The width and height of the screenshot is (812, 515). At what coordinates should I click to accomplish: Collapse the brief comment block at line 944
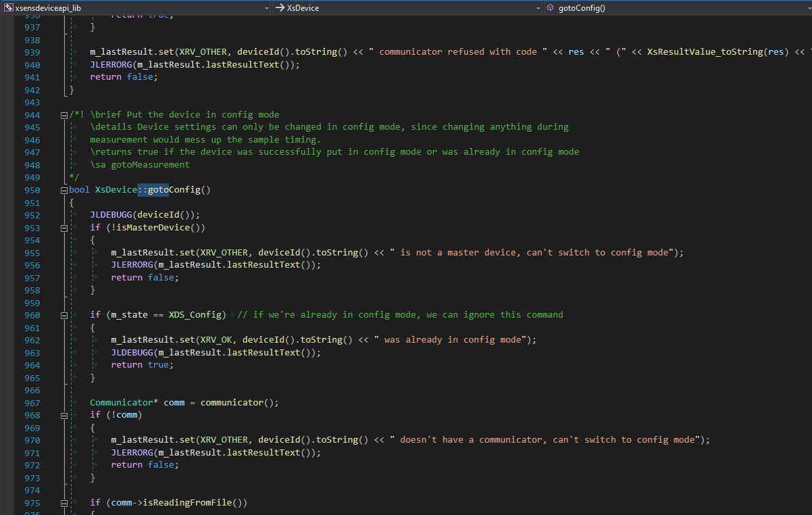pos(64,115)
